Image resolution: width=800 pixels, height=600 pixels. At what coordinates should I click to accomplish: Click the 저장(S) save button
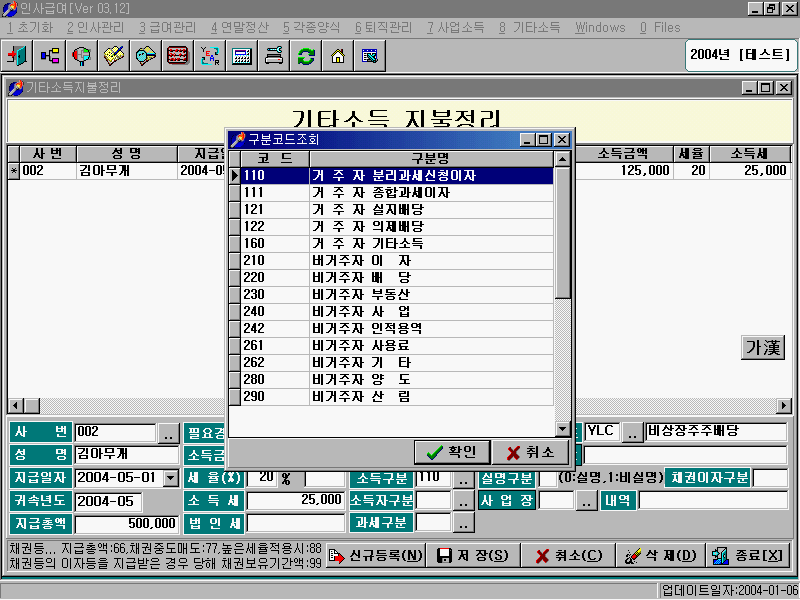[x=473, y=555]
